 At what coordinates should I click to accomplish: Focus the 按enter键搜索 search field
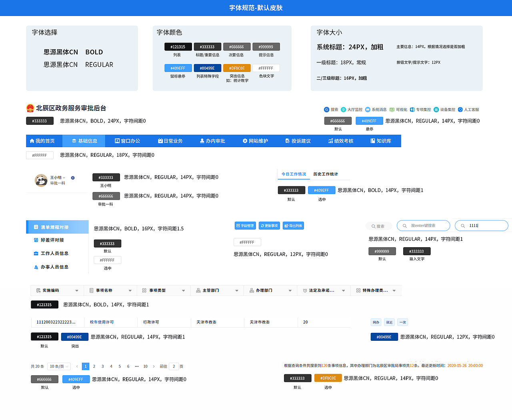click(x=423, y=226)
